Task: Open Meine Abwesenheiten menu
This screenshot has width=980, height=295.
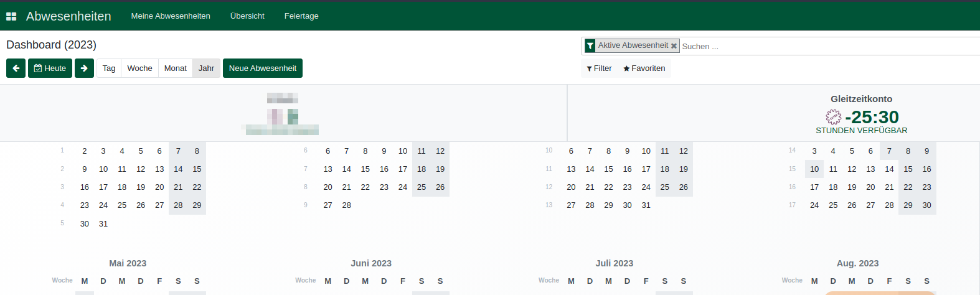Action: (171, 16)
